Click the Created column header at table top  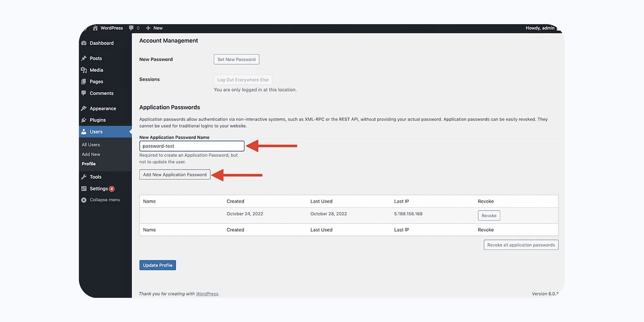236,202
